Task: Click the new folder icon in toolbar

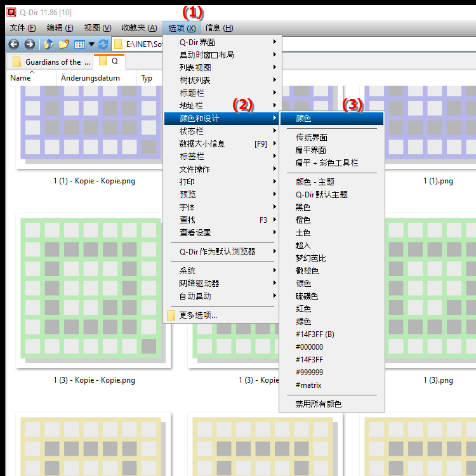Action: click(x=63, y=44)
